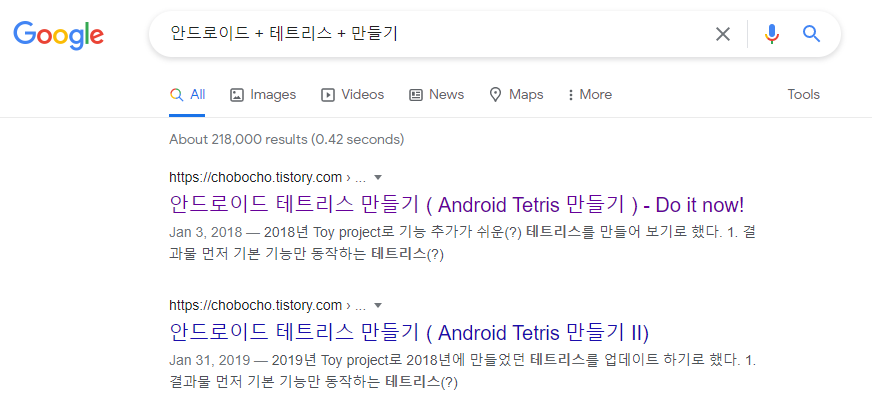Submit search using the magnifier icon
Screen dimensions: 872x407
tap(811, 34)
